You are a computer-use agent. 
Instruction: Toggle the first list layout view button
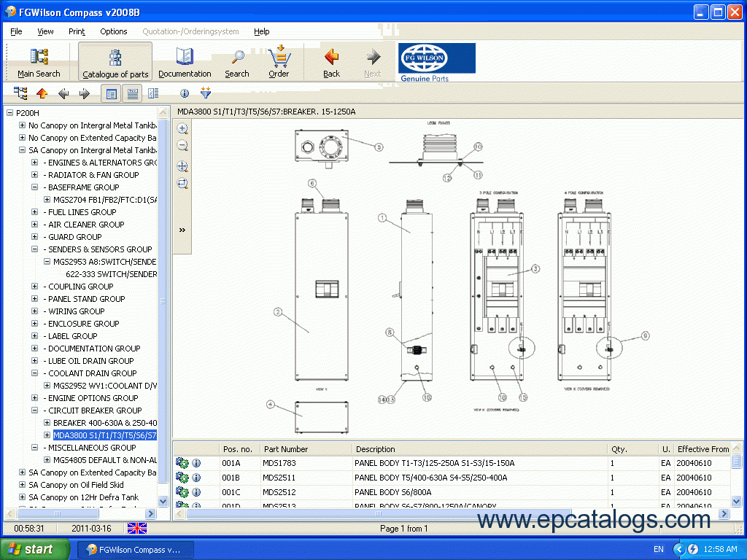click(111, 93)
